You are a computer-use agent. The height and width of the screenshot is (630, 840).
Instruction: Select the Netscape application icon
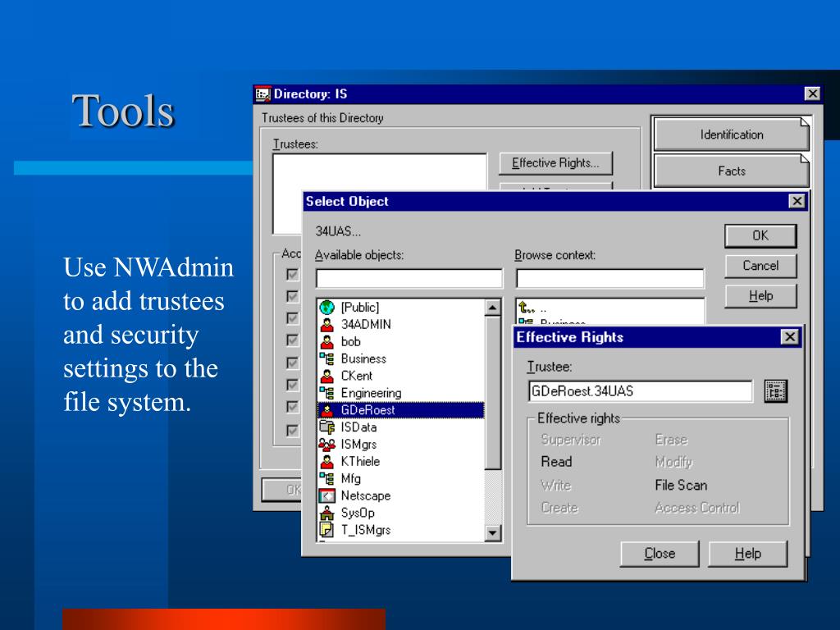(x=326, y=496)
